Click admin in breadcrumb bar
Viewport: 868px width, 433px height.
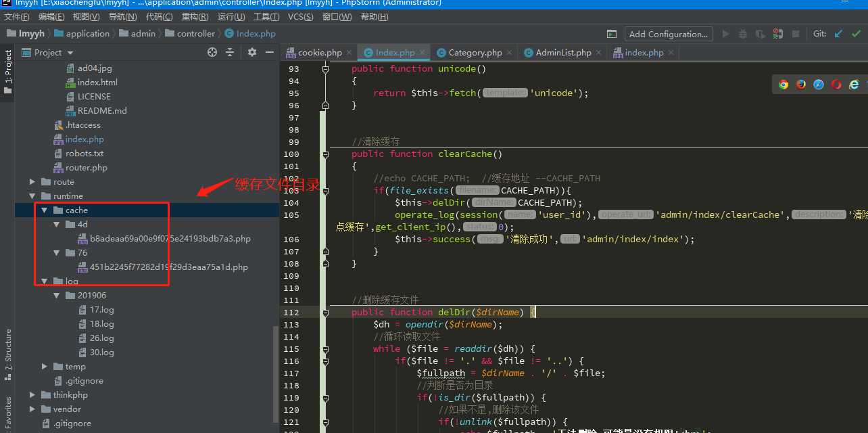click(x=137, y=33)
